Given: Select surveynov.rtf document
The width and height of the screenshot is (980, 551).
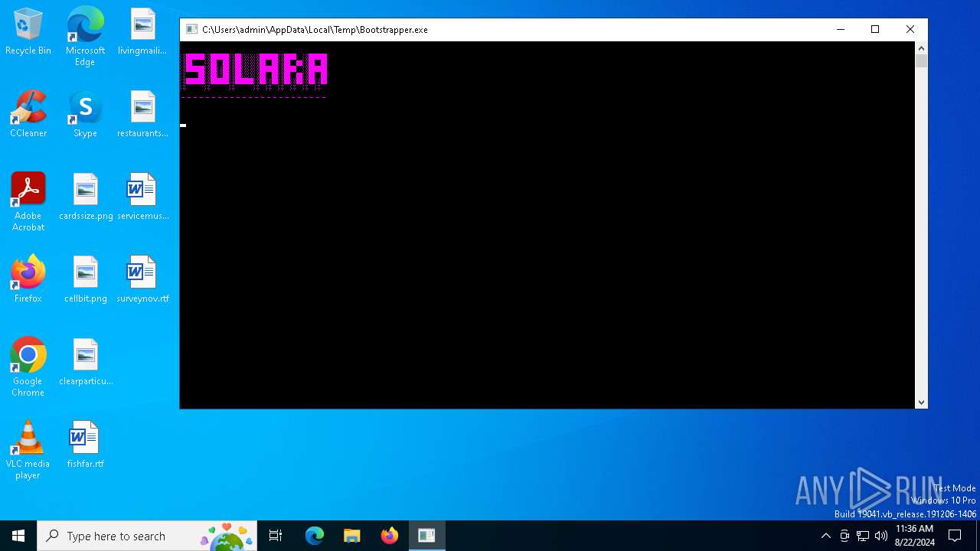Looking at the screenshot, I should click(142, 279).
